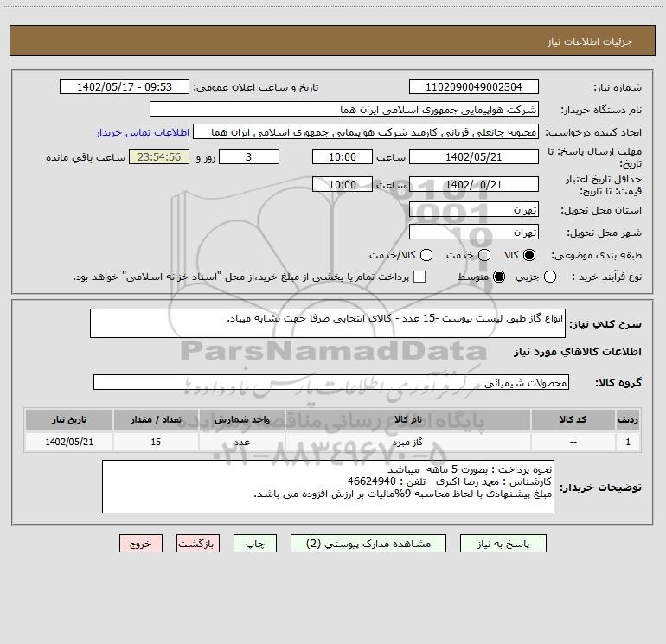
Task: Choose the جزیی purchase type radio
Action: pos(550,277)
